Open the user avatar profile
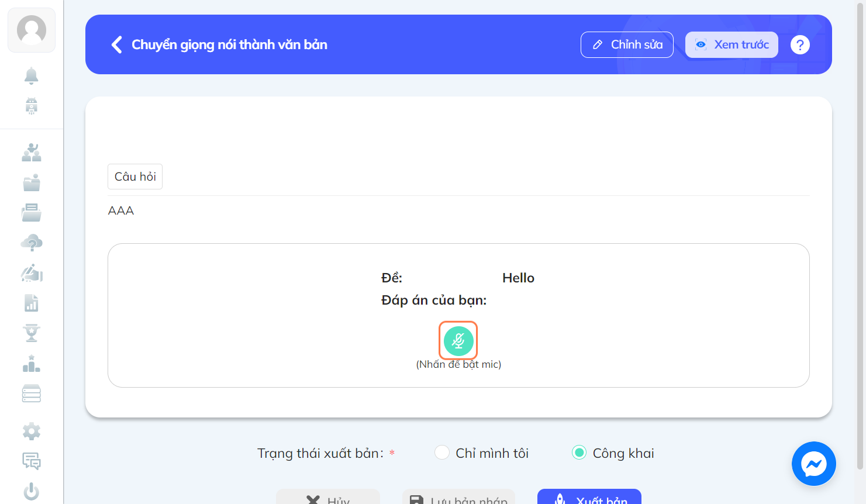Screen dimensions: 866x504 (x=32, y=30)
